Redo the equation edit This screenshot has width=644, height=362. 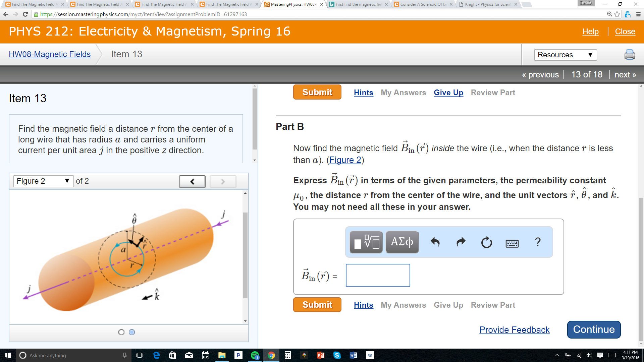pos(460,242)
